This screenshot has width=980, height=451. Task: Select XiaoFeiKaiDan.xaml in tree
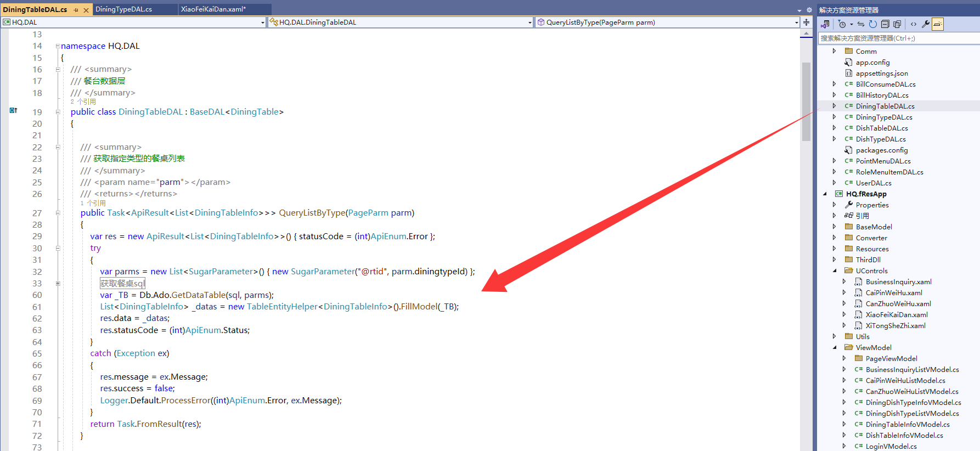tap(897, 315)
